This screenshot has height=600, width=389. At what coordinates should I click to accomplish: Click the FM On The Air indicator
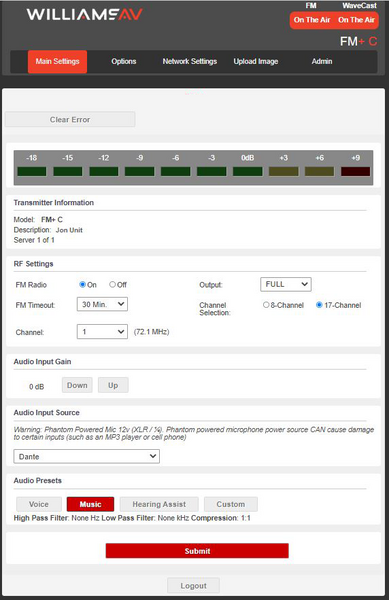312,20
